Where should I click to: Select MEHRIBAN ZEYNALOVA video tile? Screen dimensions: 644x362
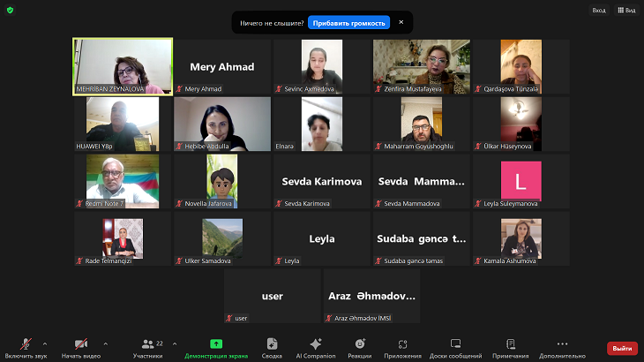[x=123, y=66]
